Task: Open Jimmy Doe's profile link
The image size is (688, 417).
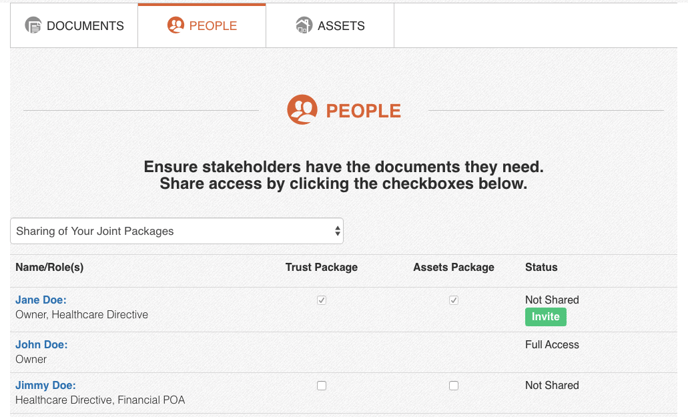Action: (45, 385)
